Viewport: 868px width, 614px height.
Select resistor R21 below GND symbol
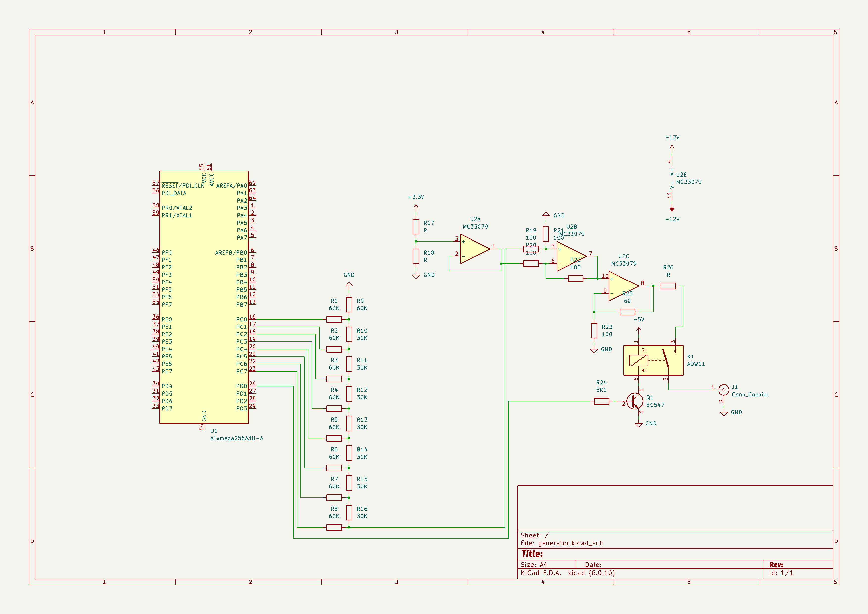[546, 234]
